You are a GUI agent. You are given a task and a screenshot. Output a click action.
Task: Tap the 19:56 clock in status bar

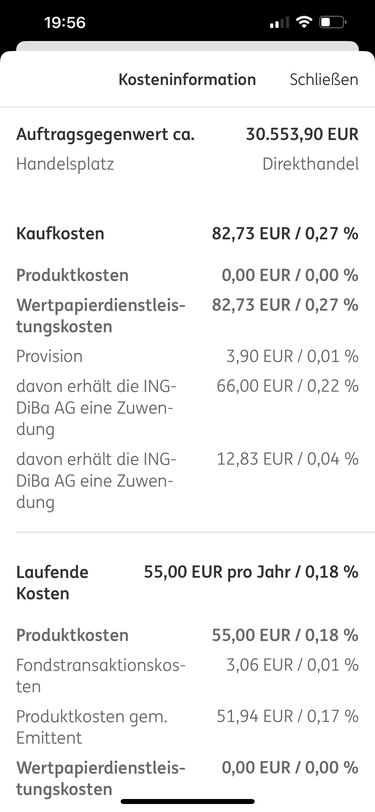coord(65,23)
